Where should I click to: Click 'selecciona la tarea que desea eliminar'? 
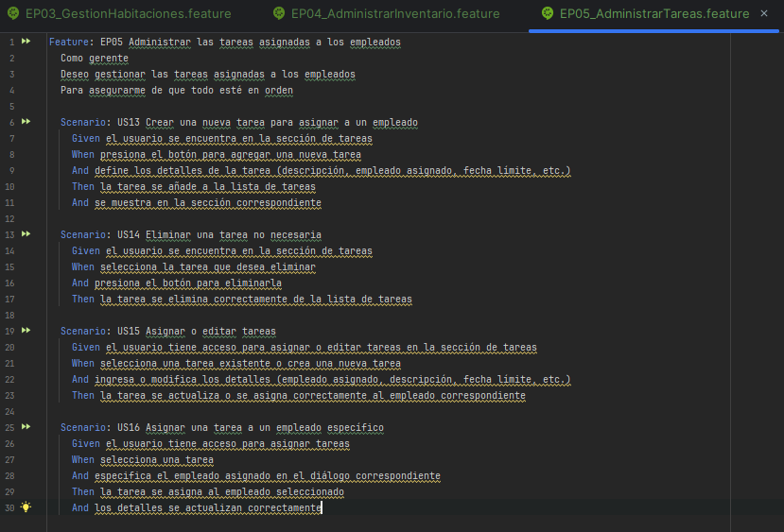(x=208, y=267)
